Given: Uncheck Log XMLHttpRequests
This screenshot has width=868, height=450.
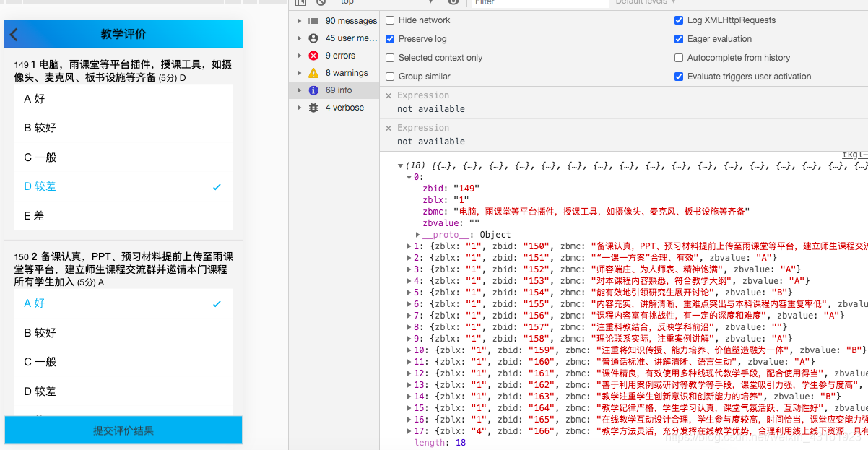Looking at the screenshot, I should [679, 20].
